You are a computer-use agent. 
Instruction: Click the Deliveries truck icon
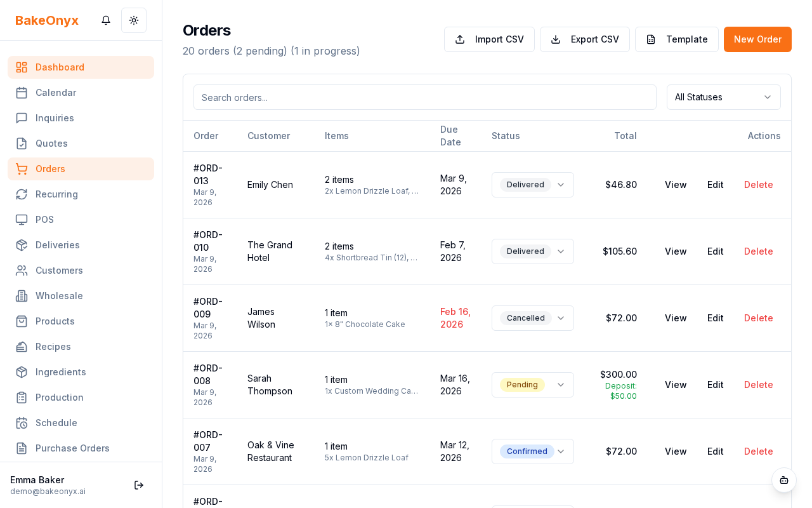(22, 245)
